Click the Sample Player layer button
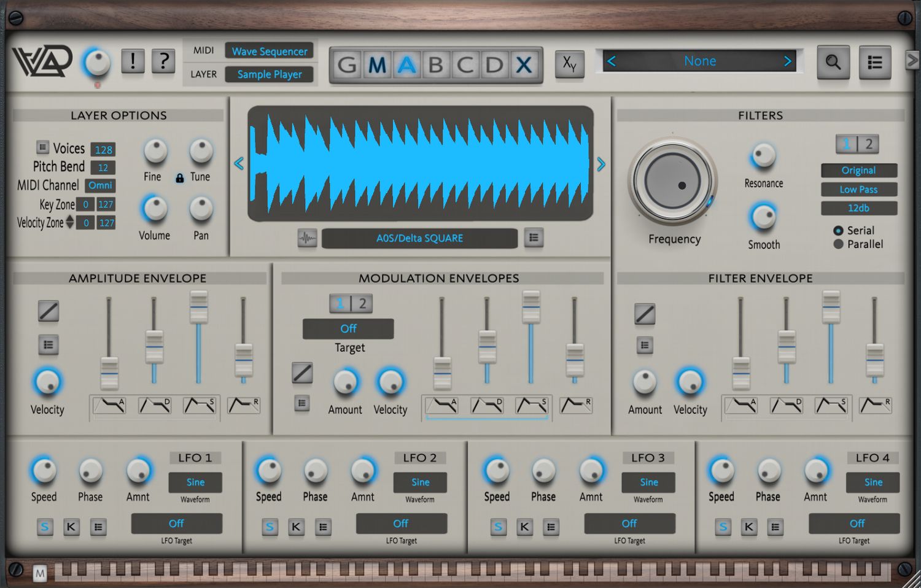 click(270, 74)
